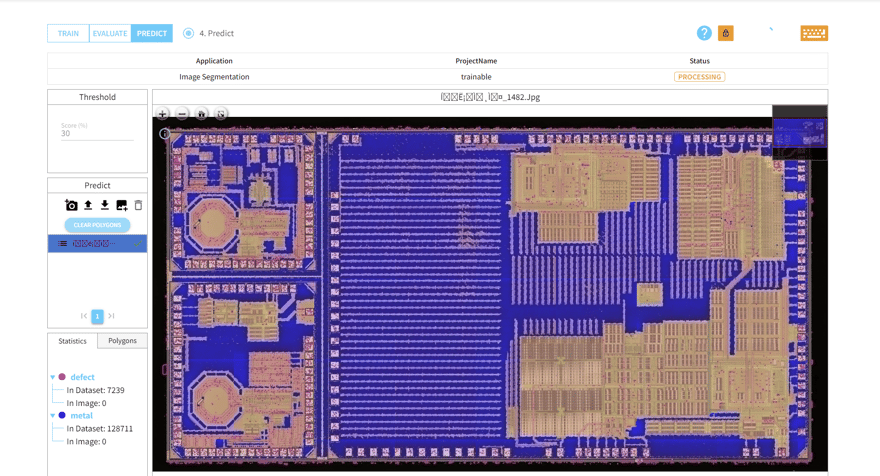Image resolution: width=880 pixels, height=476 pixels.
Task: Collapse the defect class tree node
Action: click(x=53, y=377)
